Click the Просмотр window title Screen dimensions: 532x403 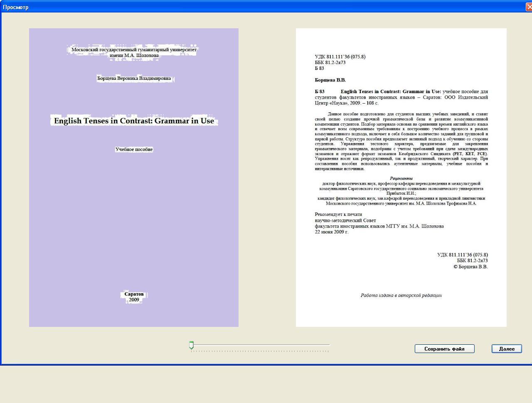click(x=16, y=7)
